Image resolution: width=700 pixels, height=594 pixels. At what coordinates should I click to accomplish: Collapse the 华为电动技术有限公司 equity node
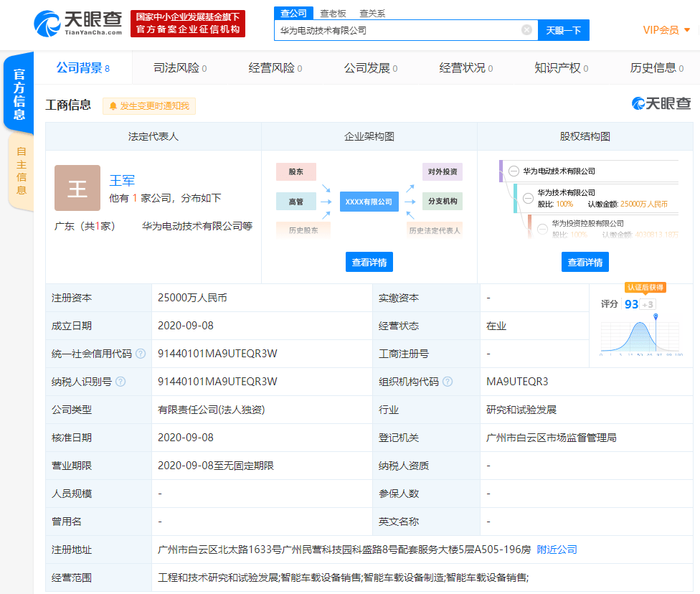(514, 171)
